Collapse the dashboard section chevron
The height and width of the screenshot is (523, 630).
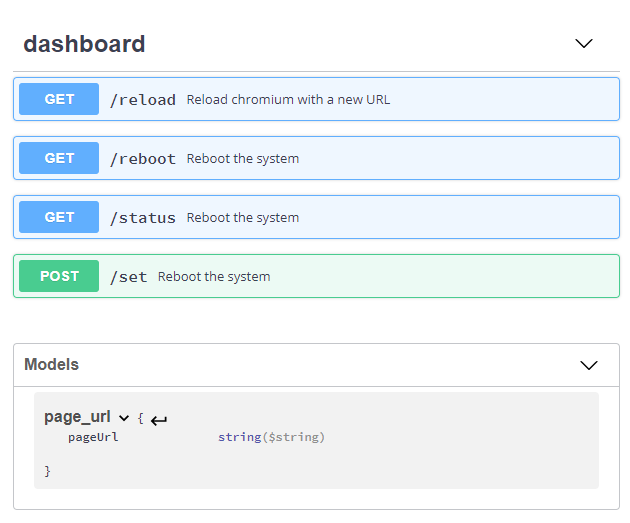(584, 43)
